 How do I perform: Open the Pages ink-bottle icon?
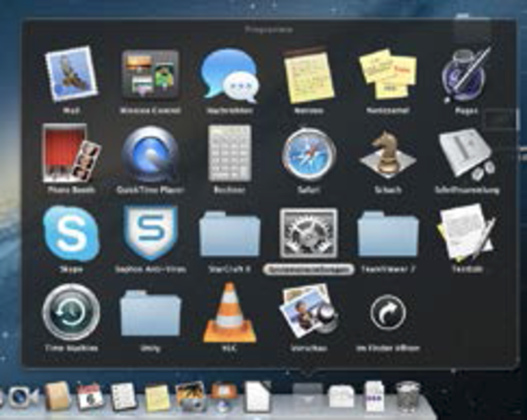[x=467, y=75]
